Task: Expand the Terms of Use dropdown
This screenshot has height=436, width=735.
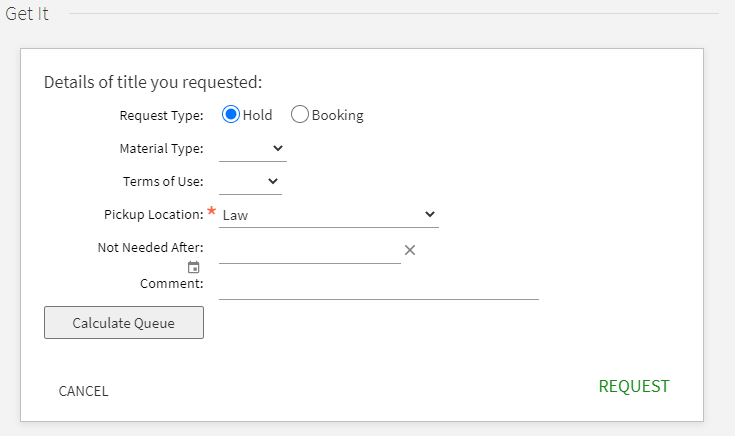Action: tap(250, 182)
